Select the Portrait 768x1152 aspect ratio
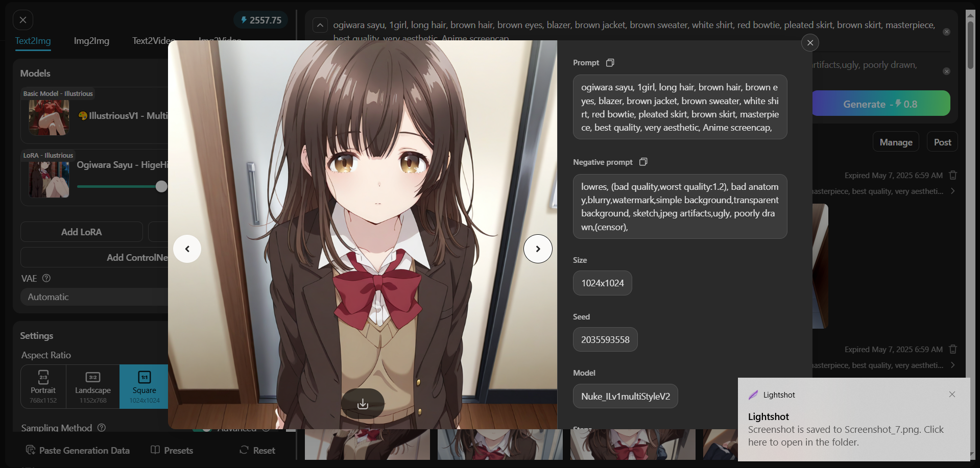 pyautogui.click(x=43, y=386)
